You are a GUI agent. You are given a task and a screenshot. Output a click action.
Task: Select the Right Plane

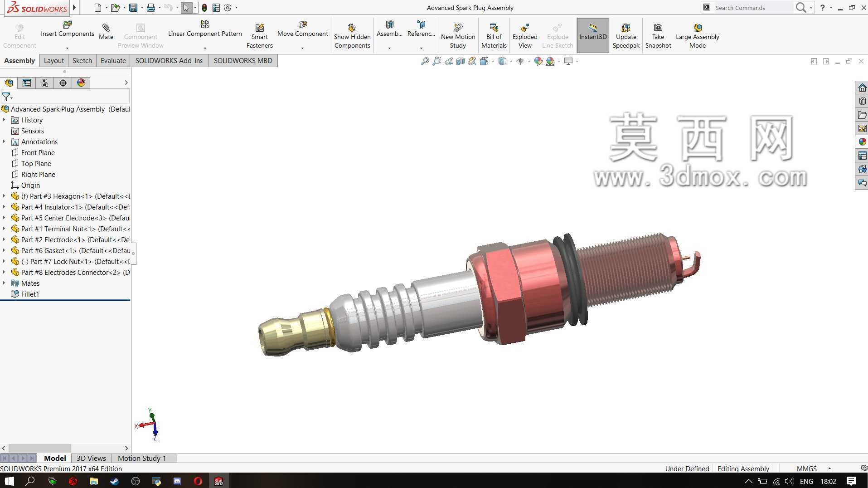33,174
